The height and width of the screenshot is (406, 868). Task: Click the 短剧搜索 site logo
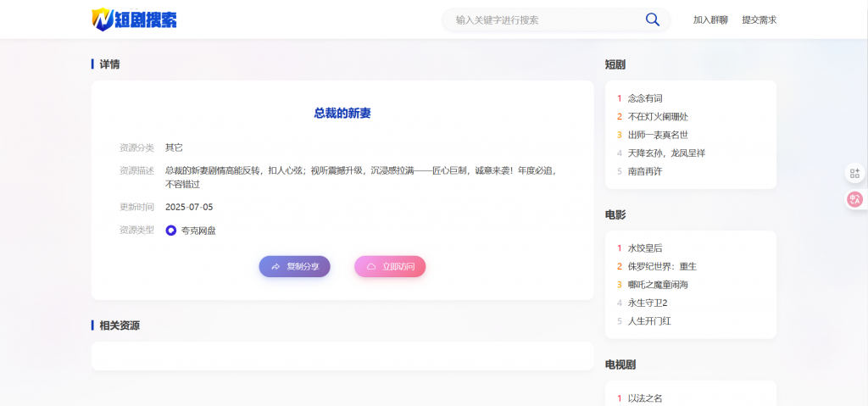135,19
